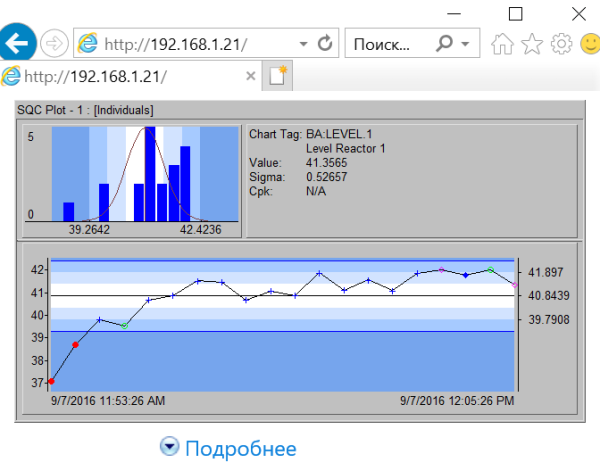Click the Forward navigation arrow

coord(54,44)
